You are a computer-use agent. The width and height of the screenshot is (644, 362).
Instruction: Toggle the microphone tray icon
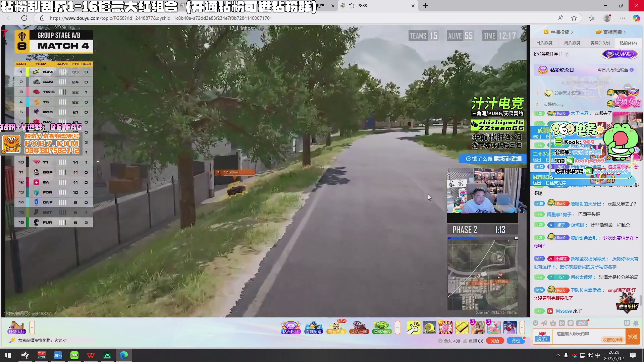(566, 355)
